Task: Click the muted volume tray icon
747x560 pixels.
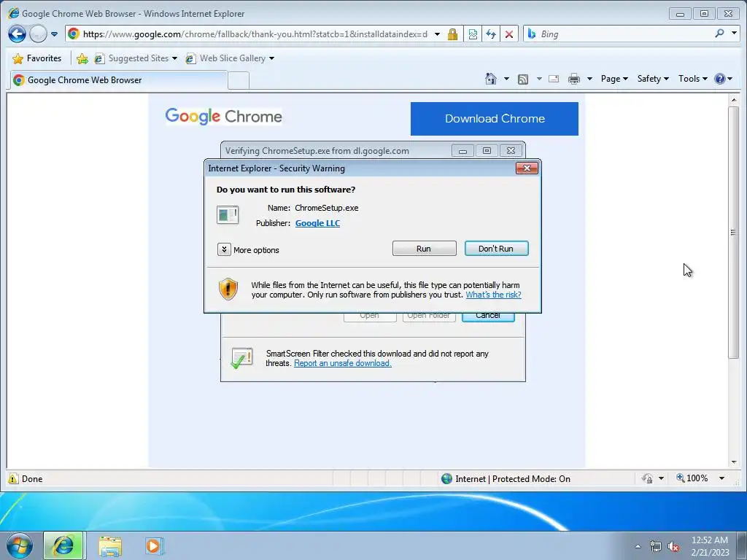Action: [673, 546]
